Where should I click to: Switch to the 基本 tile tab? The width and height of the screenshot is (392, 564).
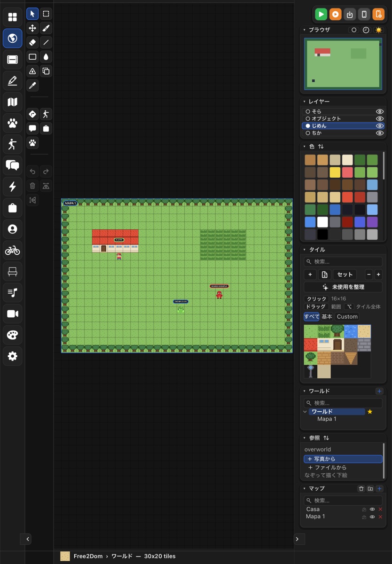click(x=327, y=317)
